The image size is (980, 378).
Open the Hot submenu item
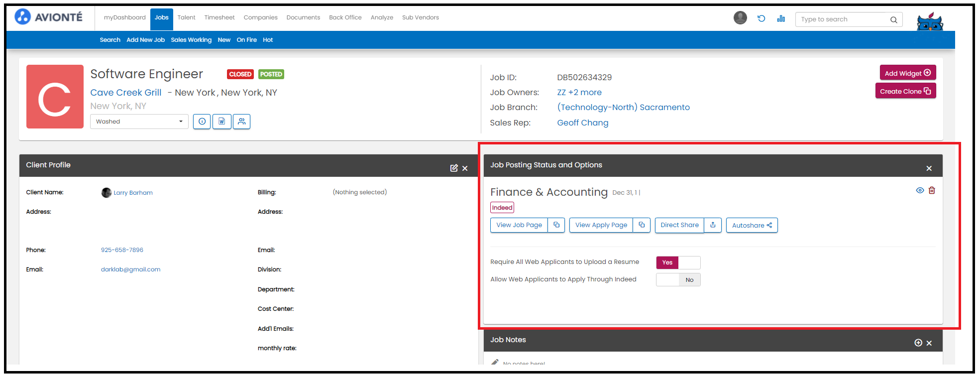[x=268, y=40]
